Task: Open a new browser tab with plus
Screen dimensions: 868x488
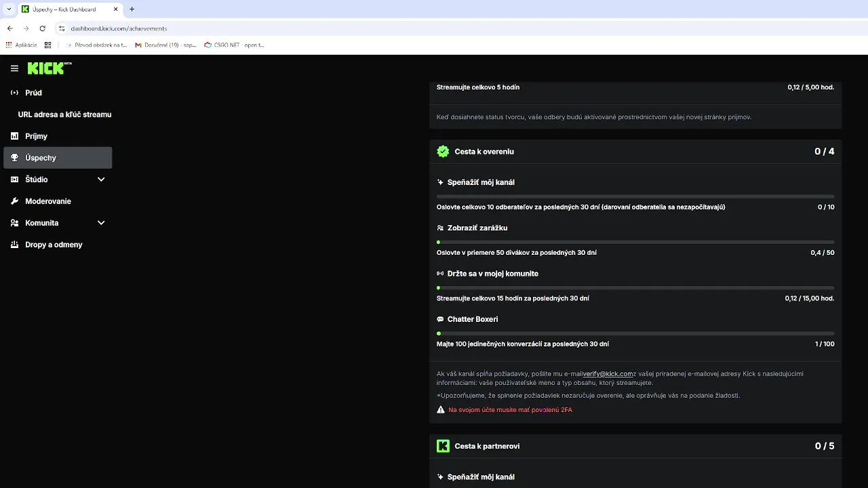Action: (x=132, y=9)
